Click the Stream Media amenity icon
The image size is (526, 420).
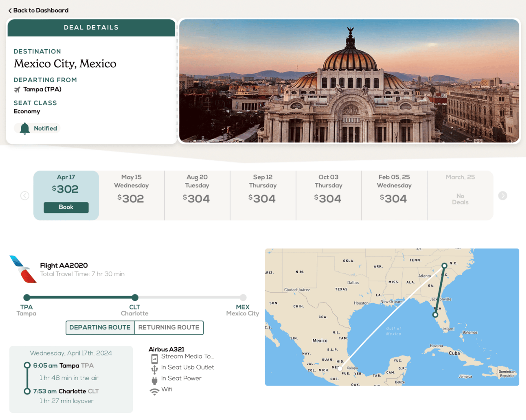coord(154,359)
